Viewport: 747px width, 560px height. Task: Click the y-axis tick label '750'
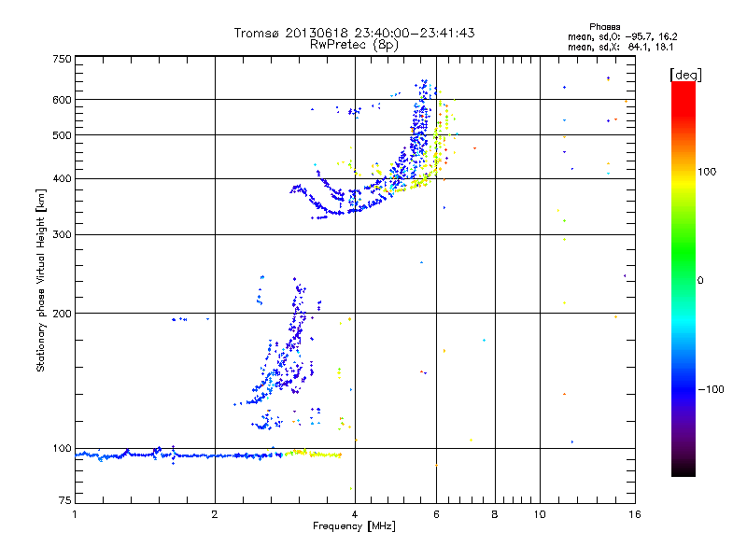[62, 59]
